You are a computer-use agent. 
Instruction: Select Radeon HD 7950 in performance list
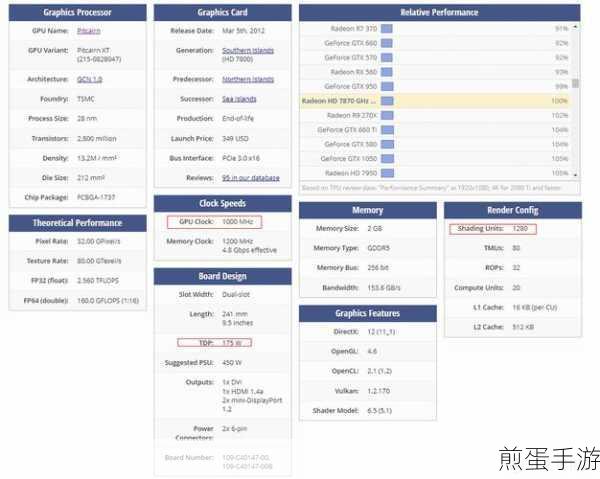(x=436, y=173)
